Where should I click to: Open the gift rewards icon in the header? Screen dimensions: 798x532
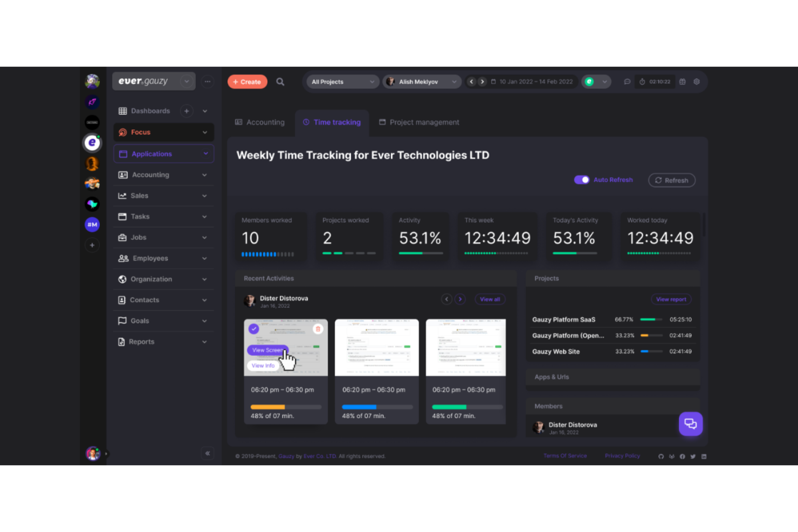pos(682,81)
